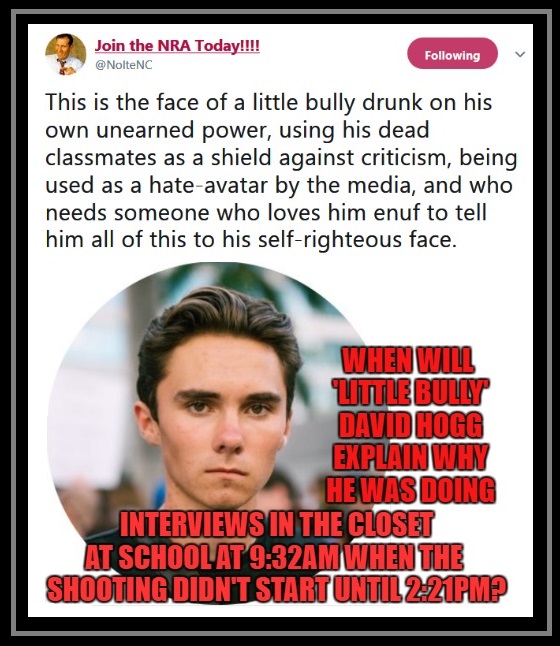Click the 'own unearned power' text line
The height and width of the screenshot is (646, 560).
click(x=237, y=130)
